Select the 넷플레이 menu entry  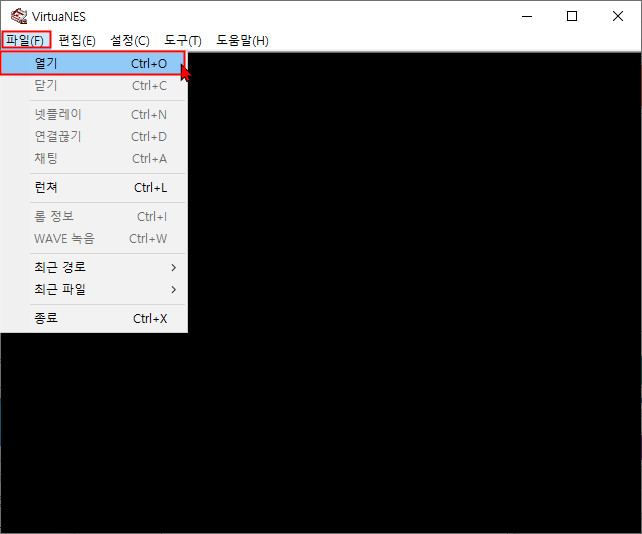point(93,114)
